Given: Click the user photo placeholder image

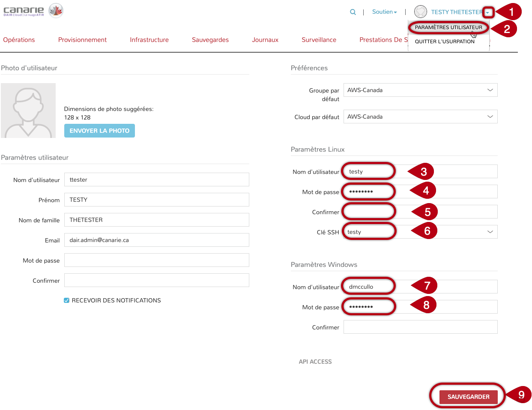Looking at the screenshot, I should pyautogui.click(x=28, y=111).
